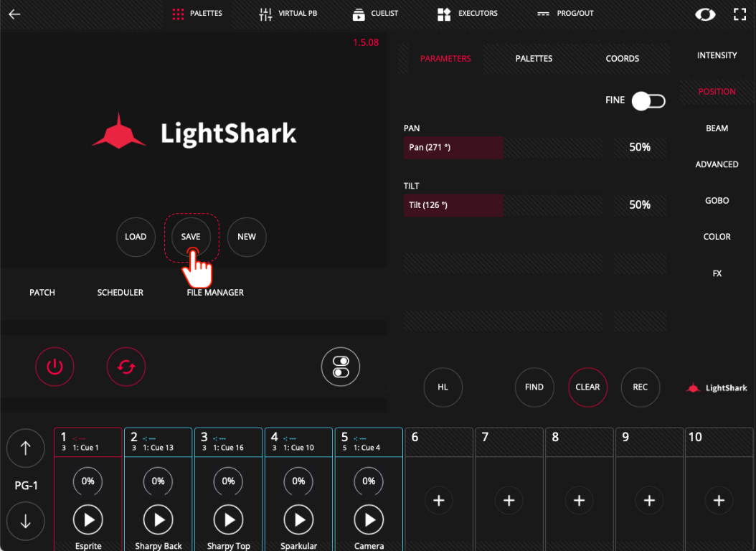The image size is (756, 551).
Task: Click the red power button
Action: pyautogui.click(x=55, y=367)
